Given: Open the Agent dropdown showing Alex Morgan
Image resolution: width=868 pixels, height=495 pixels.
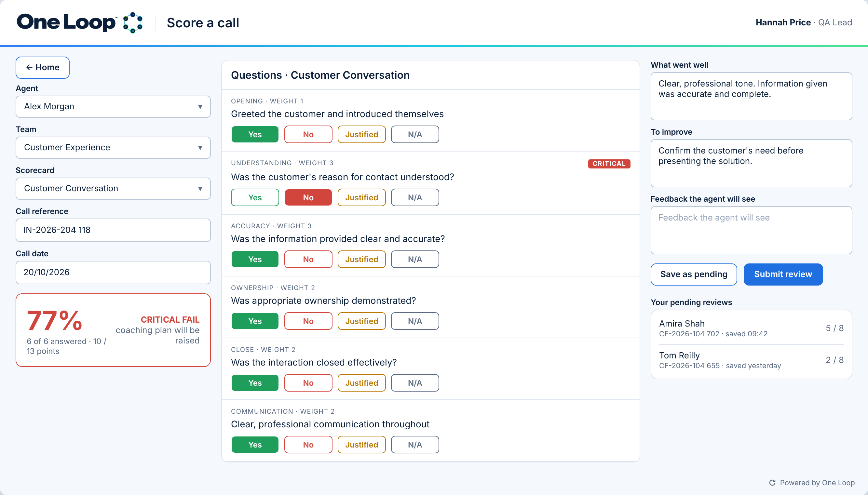Looking at the screenshot, I should pyautogui.click(x=113, y=107).
